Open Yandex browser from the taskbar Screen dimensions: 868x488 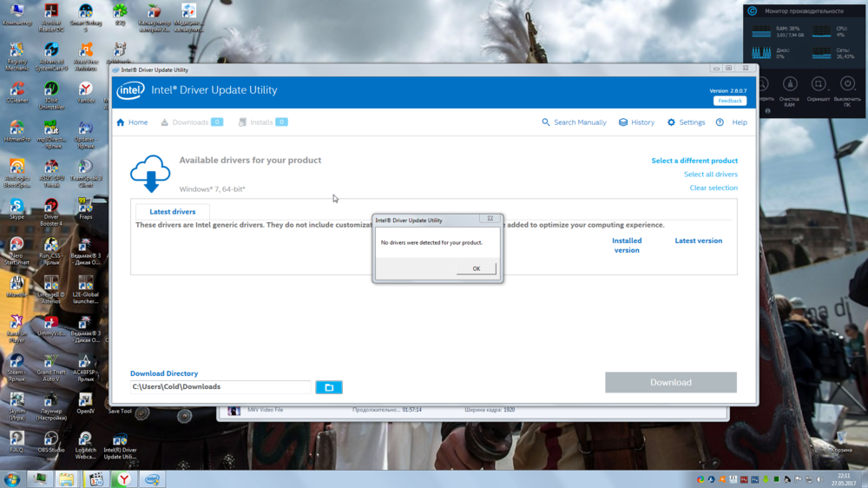tap(125, 479)
